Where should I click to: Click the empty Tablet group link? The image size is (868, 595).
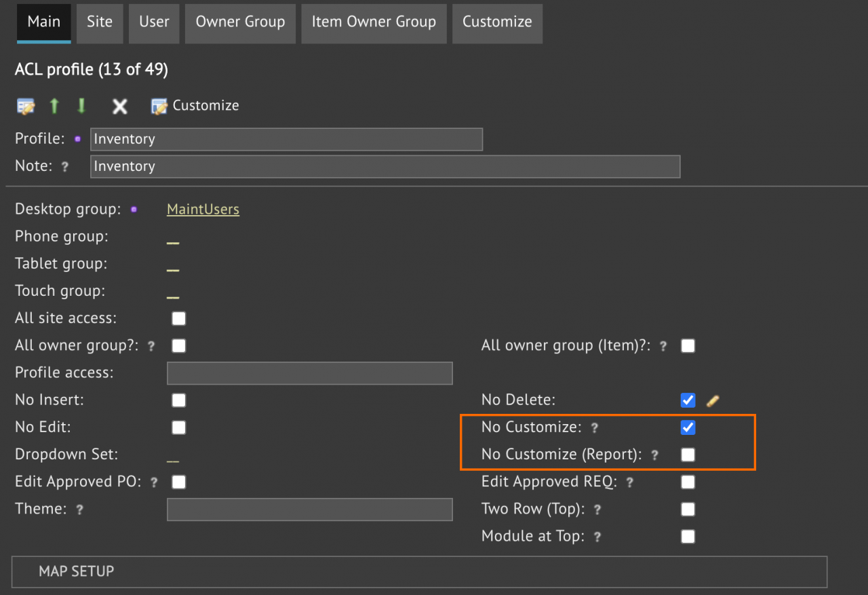point(173,269)
